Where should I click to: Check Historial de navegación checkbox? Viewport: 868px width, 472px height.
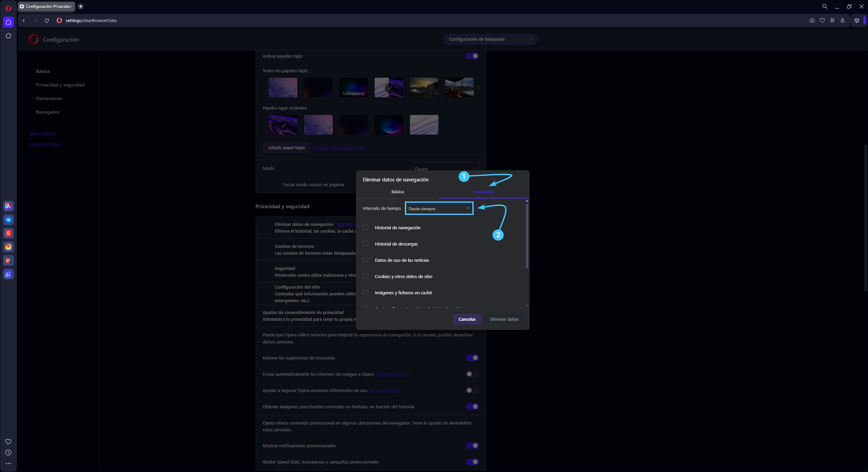click(x=366, y=227)
